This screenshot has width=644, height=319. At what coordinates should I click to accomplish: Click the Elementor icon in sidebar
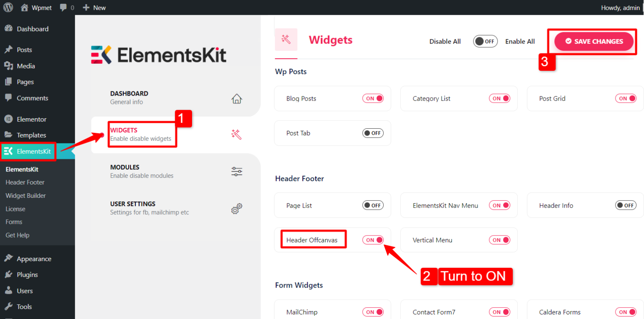click(x=8, y=119)
